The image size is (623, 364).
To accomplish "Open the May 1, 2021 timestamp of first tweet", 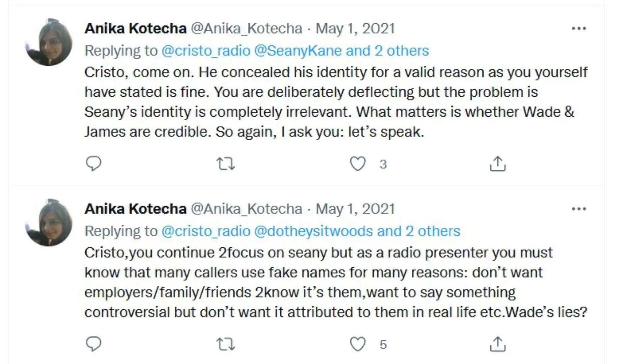I will point(355,29).
